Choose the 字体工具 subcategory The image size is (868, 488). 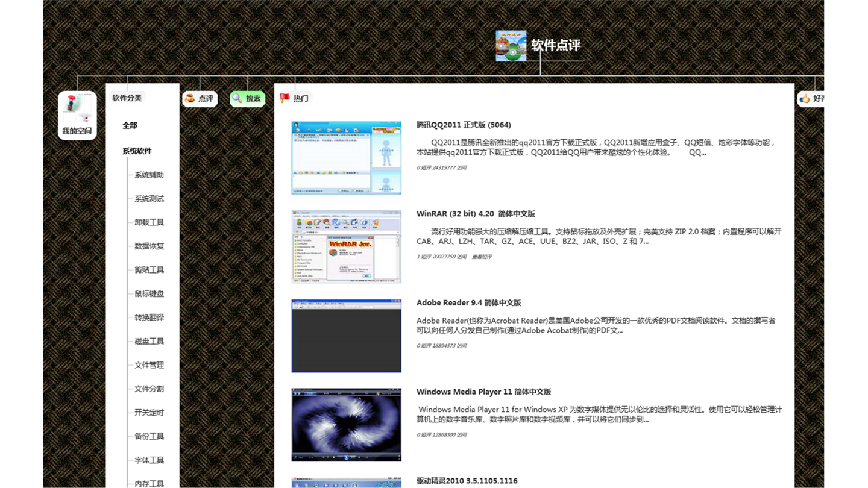(149, 460)
